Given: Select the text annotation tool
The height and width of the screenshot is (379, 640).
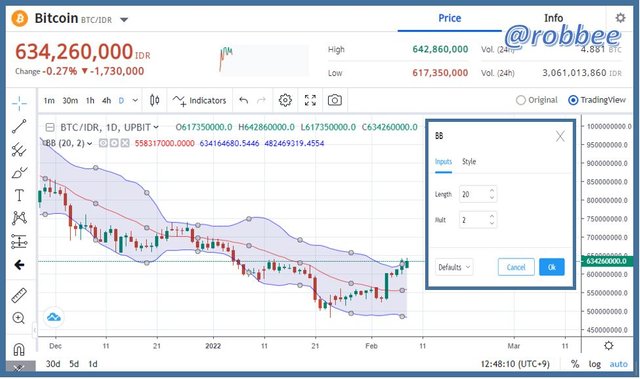Looking at the screenshot, I should (19, 195).
